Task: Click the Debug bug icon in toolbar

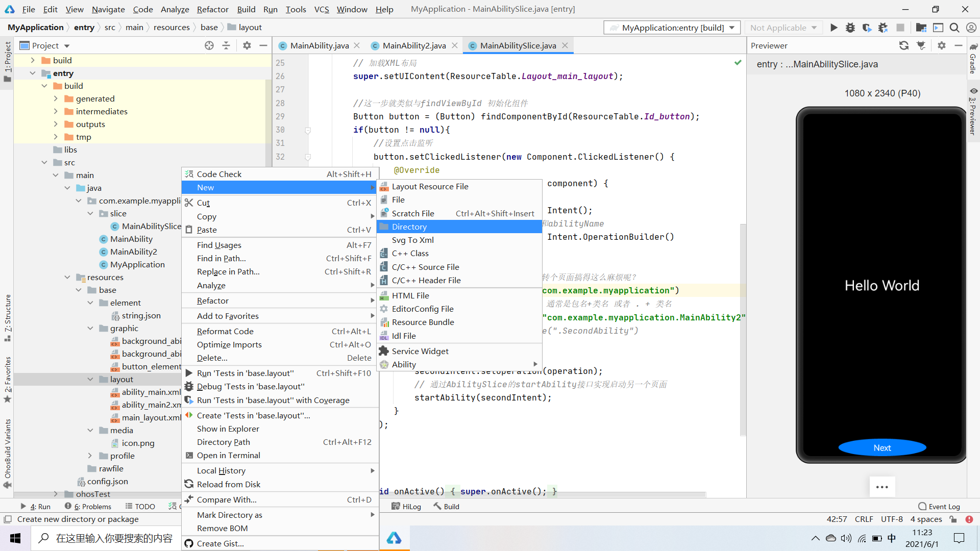Action: pyautogui.click(x=850, y=28)
